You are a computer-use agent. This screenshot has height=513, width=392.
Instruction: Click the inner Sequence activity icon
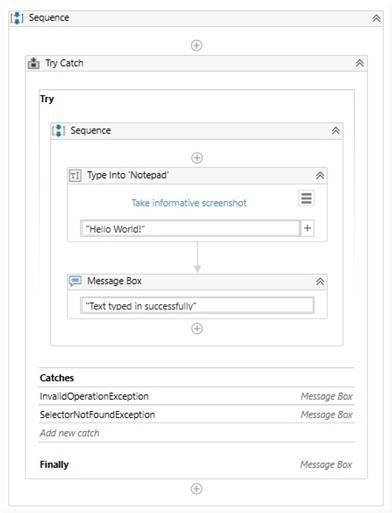click(x=58, y=130)
